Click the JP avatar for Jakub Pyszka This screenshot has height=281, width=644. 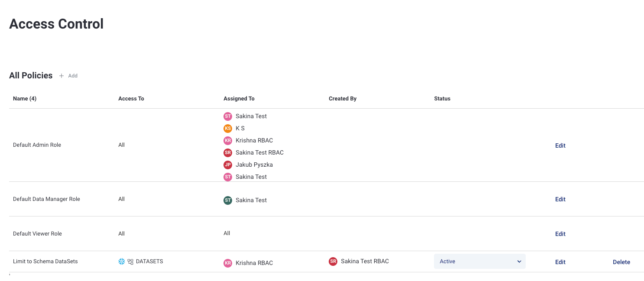228,165
